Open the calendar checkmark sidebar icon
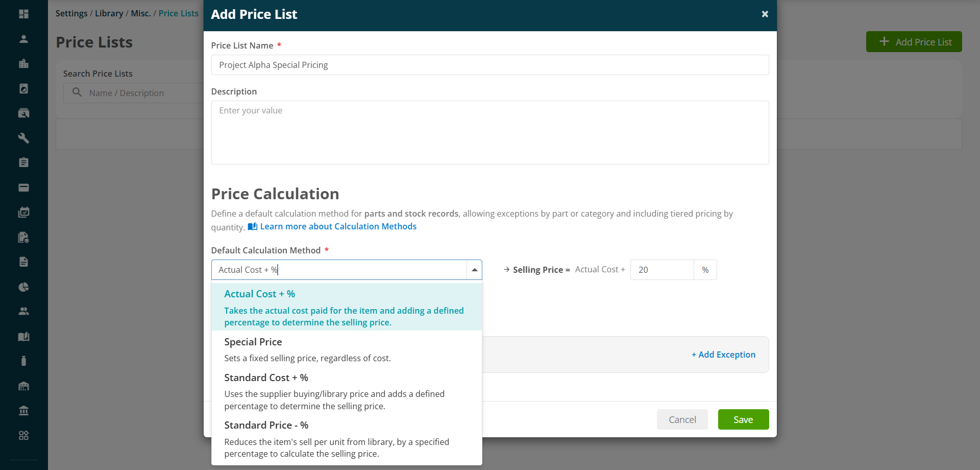The height and width of the screenshot is (470, 980). point(23,212)
